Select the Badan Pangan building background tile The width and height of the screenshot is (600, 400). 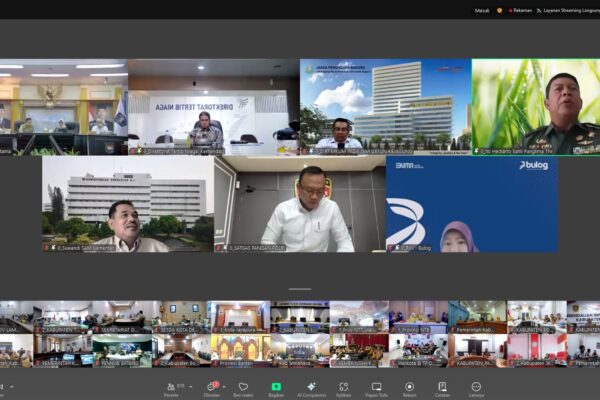coord(386,107)
